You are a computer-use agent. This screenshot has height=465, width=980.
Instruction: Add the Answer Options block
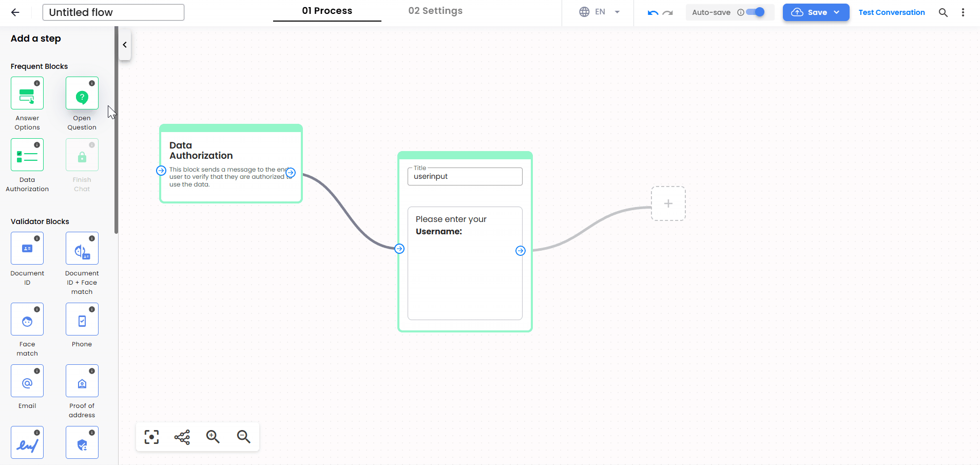click(x=27, y=94)
